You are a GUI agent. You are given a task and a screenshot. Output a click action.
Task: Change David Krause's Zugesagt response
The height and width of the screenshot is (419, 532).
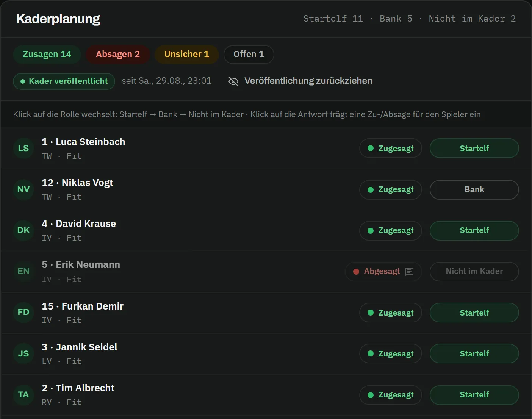coord(390,230)
